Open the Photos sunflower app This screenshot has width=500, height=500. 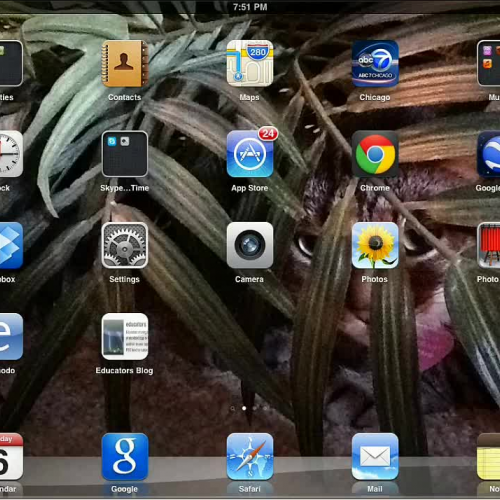(375, 245)
